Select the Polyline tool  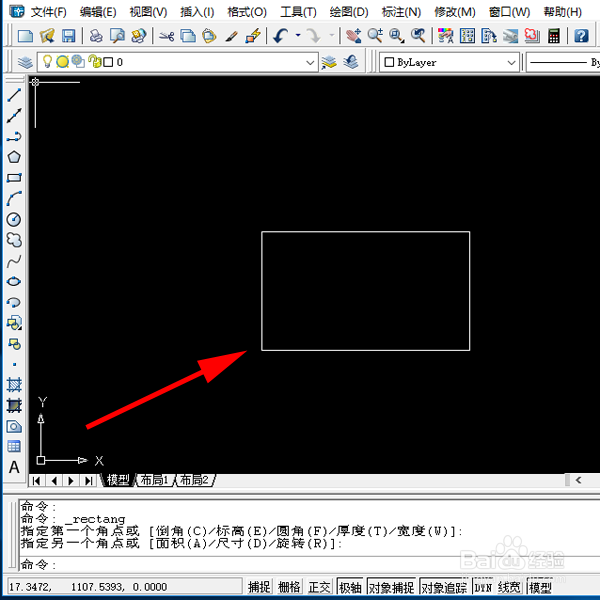pyautogui.click(x=14, y=136)
